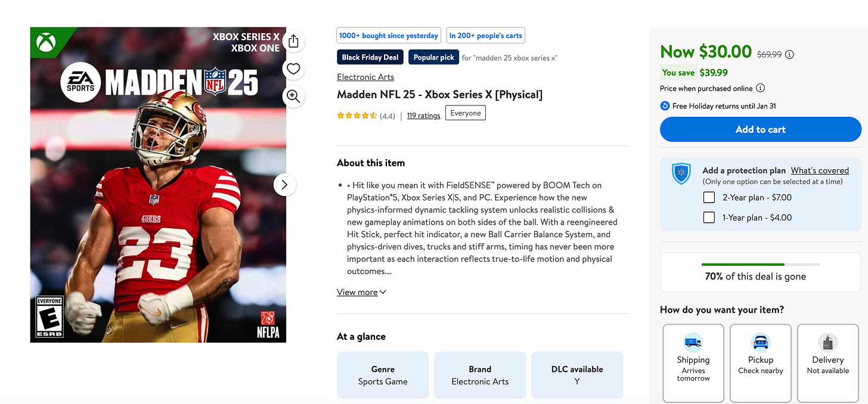Enable the 1-Year plan $4.00 option

point(709,217)
